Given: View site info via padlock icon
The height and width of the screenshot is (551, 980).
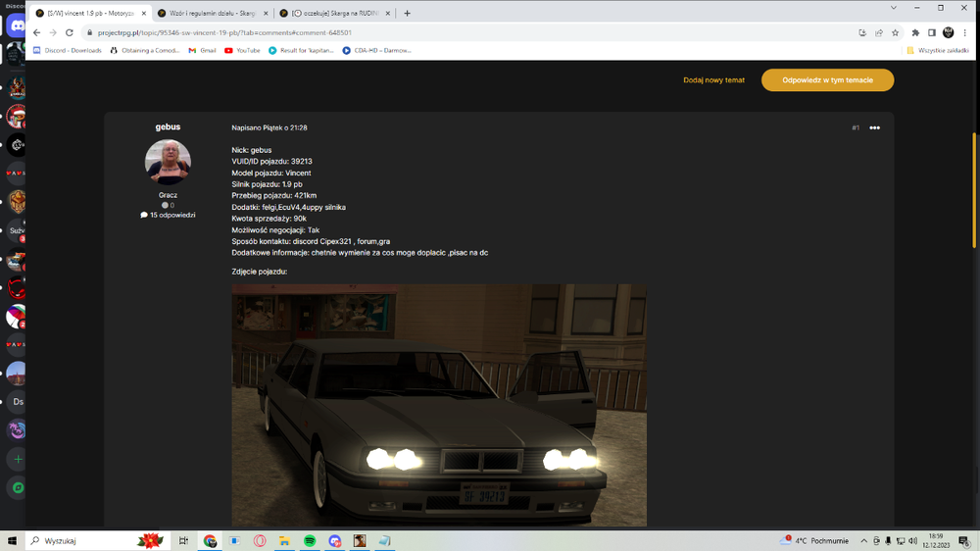Looking at the screenshot, I should 89,32.
